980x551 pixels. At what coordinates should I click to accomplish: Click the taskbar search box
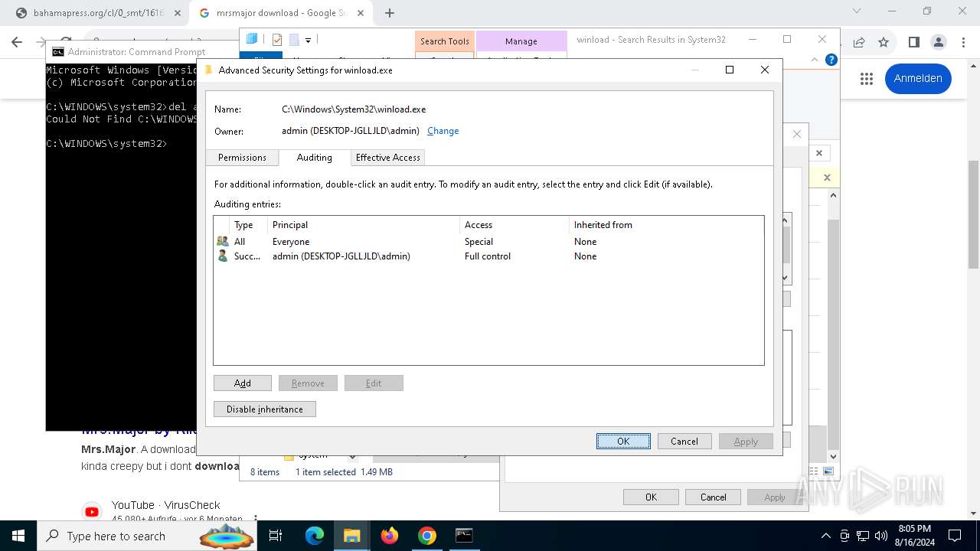click(x=148, y=536)
